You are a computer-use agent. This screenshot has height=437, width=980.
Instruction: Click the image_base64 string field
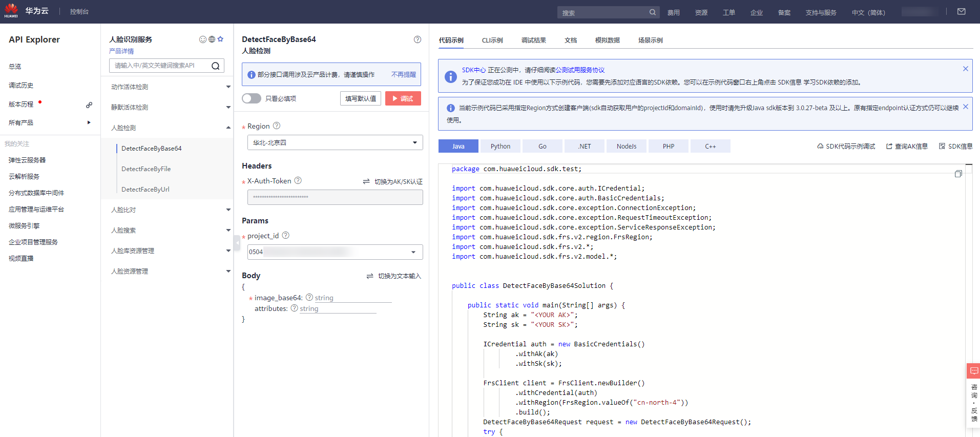click(353, 298)
